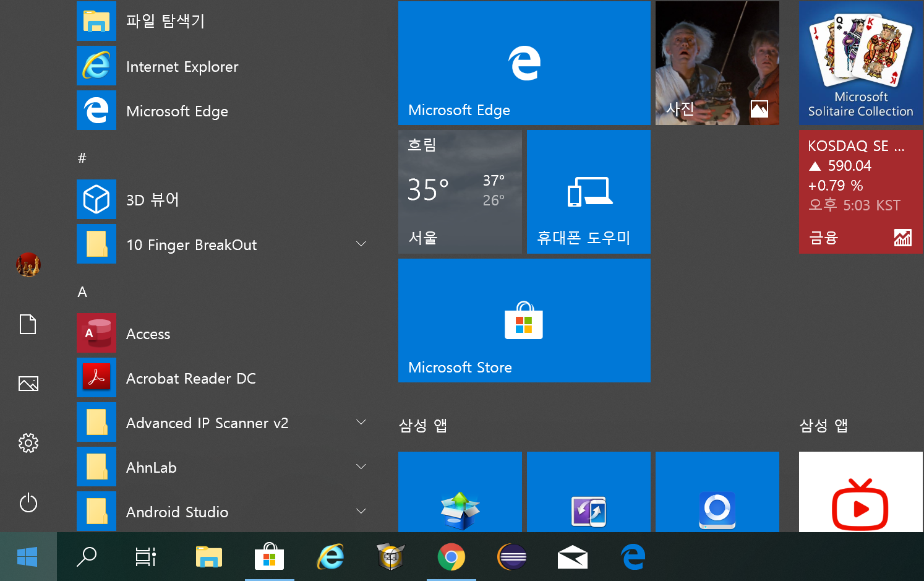Open Internet Explorer on the taskbar

click(330, 557)
